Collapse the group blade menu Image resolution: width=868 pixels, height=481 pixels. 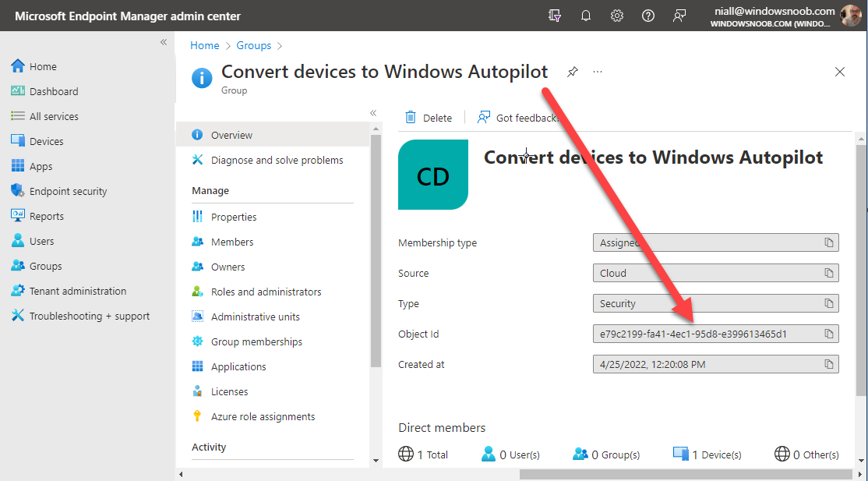point(373,113)
